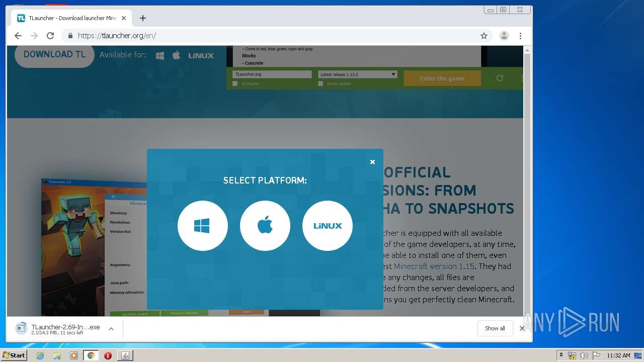Open File Explorer from taskbar
Viewport: 644px width, 362px height.
tap(57, 355)
